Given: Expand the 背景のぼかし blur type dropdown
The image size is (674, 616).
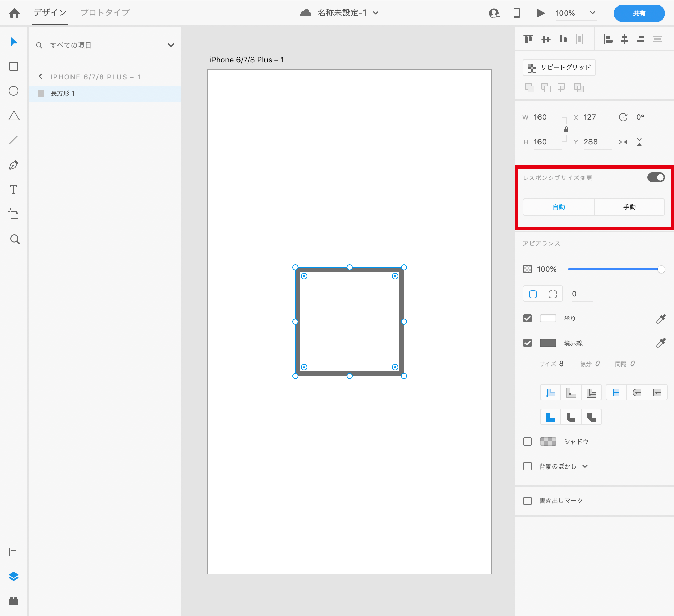Looking at the screenshot, I should [585, 466].
